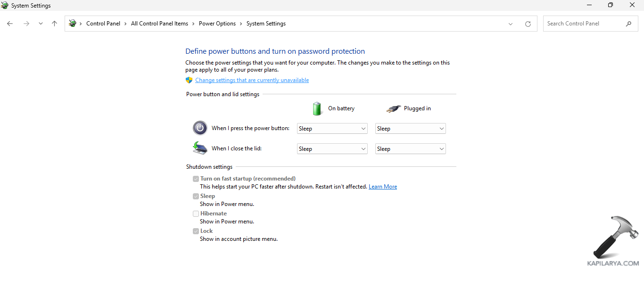Click the back navigation arrow

click(x=10, y=23)
